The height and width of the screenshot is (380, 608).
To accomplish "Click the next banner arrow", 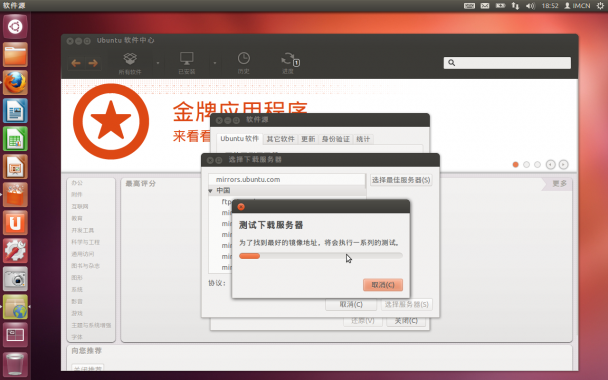I will pyautogui.click(x=563, y=165).
